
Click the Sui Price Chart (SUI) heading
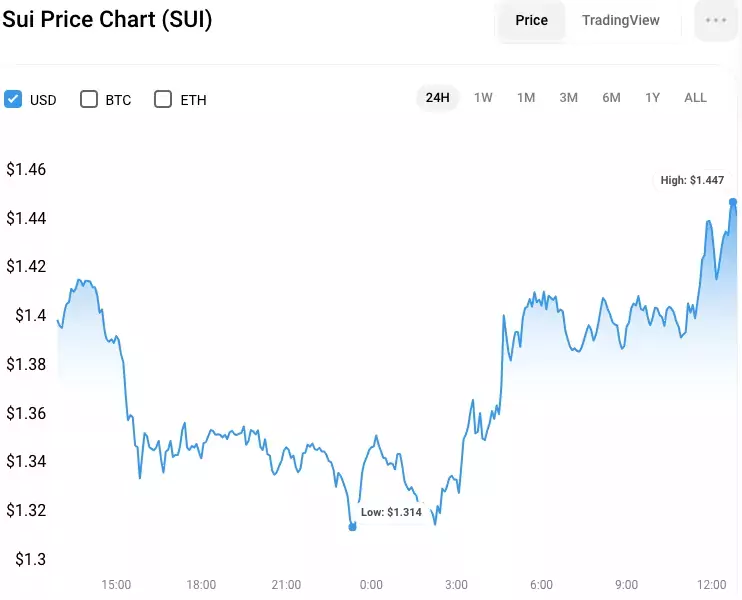(x=107, y=19)
